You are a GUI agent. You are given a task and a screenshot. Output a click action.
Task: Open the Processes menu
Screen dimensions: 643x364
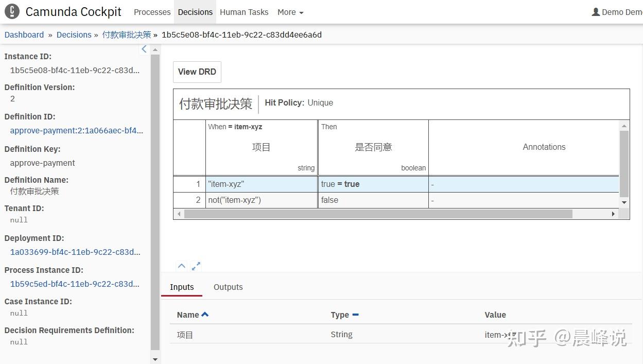pyautogui.click(x=152, y=12)
